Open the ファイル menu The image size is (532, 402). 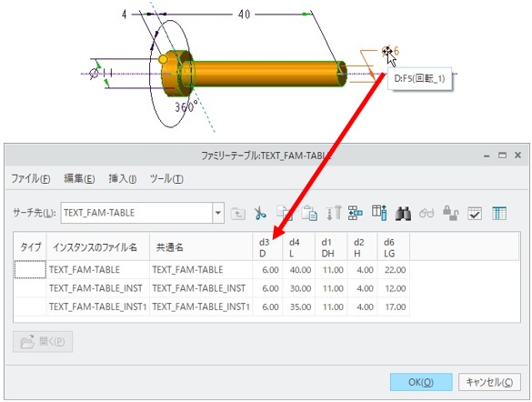[31, 178]
